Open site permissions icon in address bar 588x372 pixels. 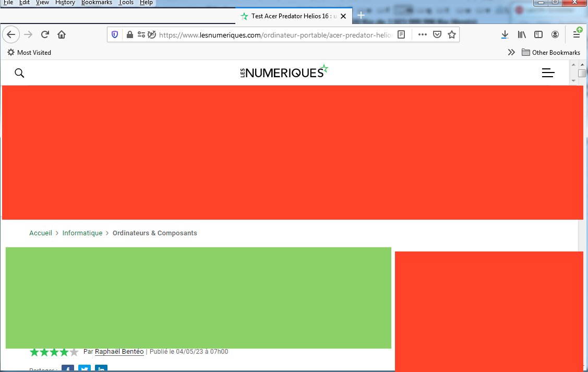[x=141, y=35]
